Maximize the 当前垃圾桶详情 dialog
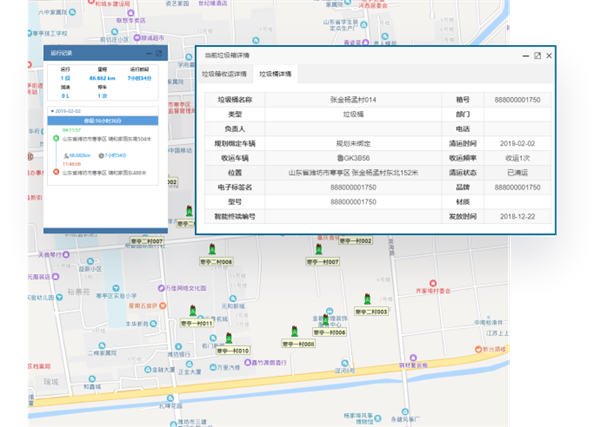This screenshot has width=600, height=427. point(537,56)
